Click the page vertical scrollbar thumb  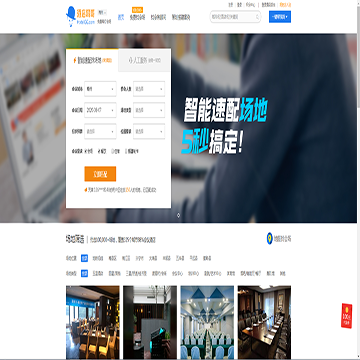(358, 55)
